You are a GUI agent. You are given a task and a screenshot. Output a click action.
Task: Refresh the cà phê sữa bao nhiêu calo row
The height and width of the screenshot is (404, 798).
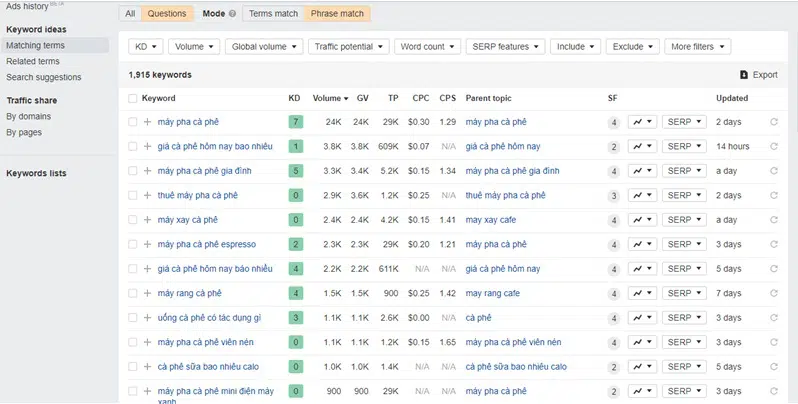[x=774, y=367]
